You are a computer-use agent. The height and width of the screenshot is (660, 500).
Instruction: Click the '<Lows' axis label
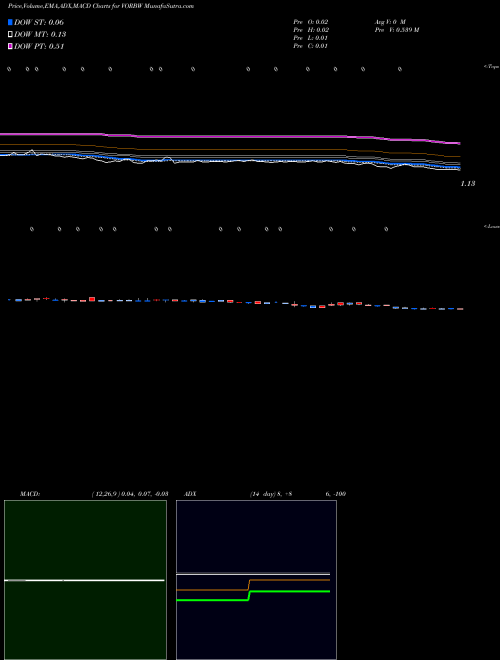click(x=492, y=226)
